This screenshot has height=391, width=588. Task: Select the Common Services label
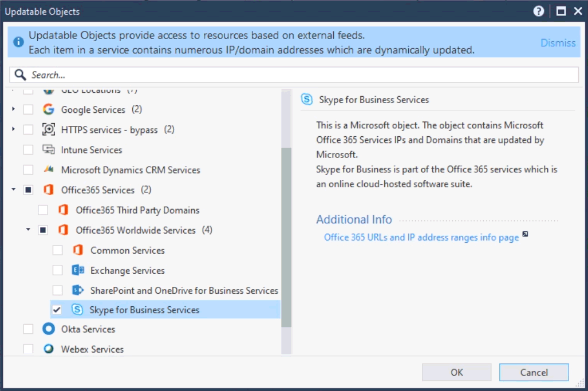tap(128, 250)
